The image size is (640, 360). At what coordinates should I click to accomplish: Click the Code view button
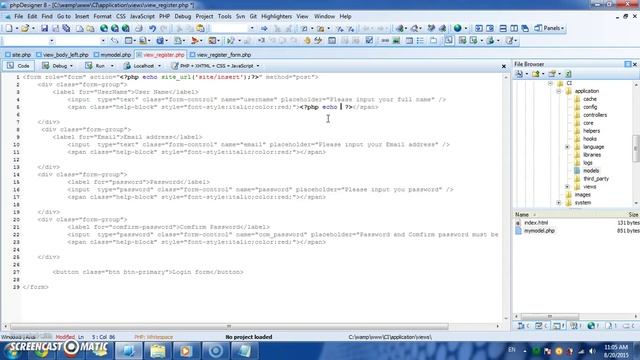click(x=18, y=66)
